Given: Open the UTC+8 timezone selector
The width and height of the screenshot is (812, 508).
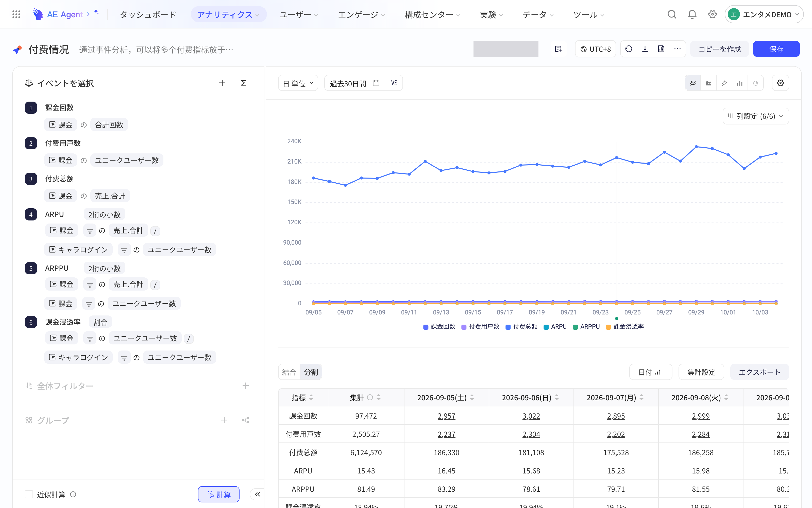Looking at the screenshot, I should [x=596, y=49].
